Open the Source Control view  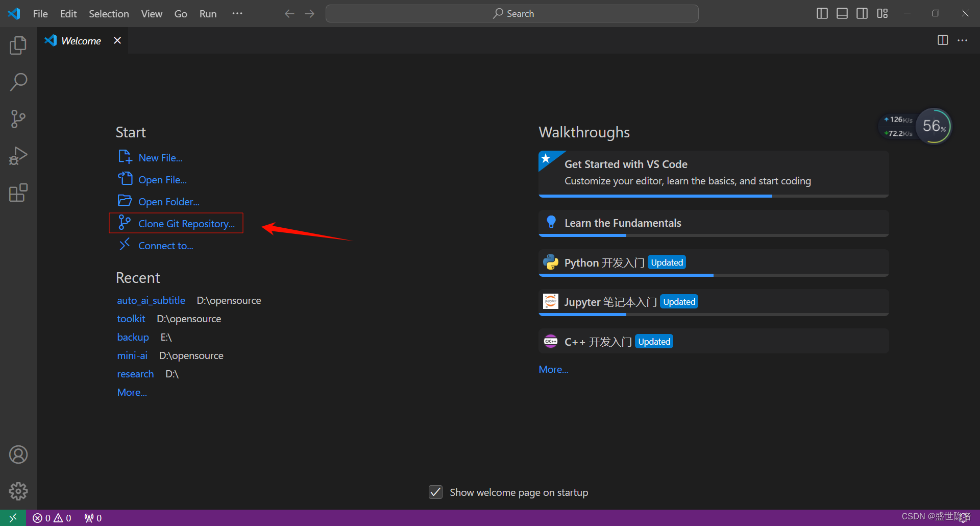pyautogui.click(x=18, y=119)
